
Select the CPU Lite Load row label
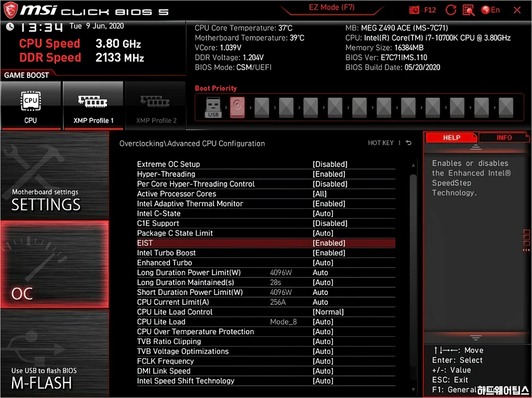click(x=161, y=322)
